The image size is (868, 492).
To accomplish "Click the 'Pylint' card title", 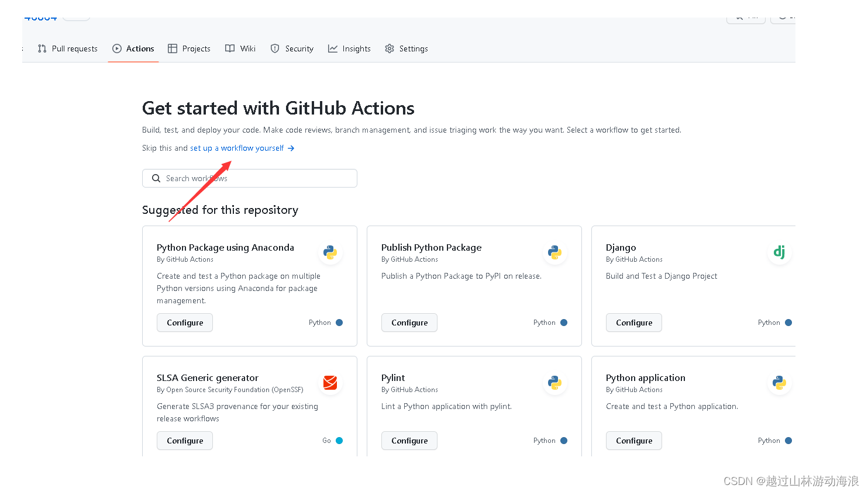I will [393, 378].
